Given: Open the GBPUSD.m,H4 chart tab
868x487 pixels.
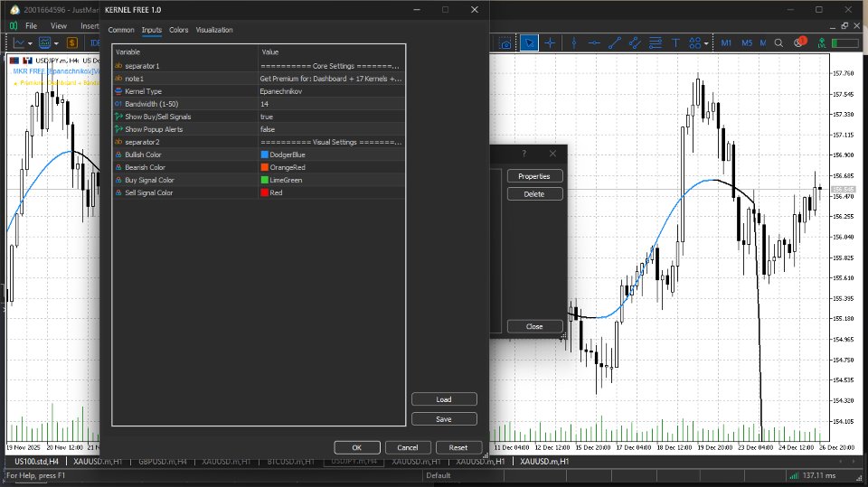Looking at the screenshot, I should tap(162, 461).
